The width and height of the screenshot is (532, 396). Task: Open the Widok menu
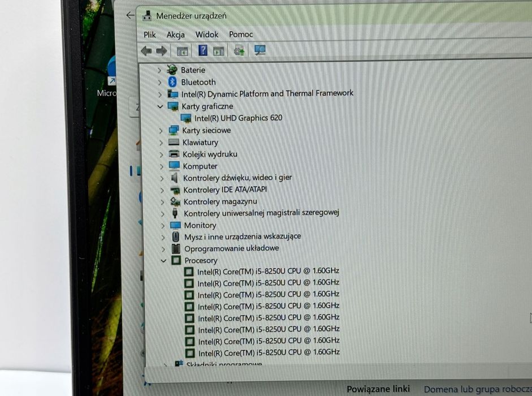[x=206, y=35]
